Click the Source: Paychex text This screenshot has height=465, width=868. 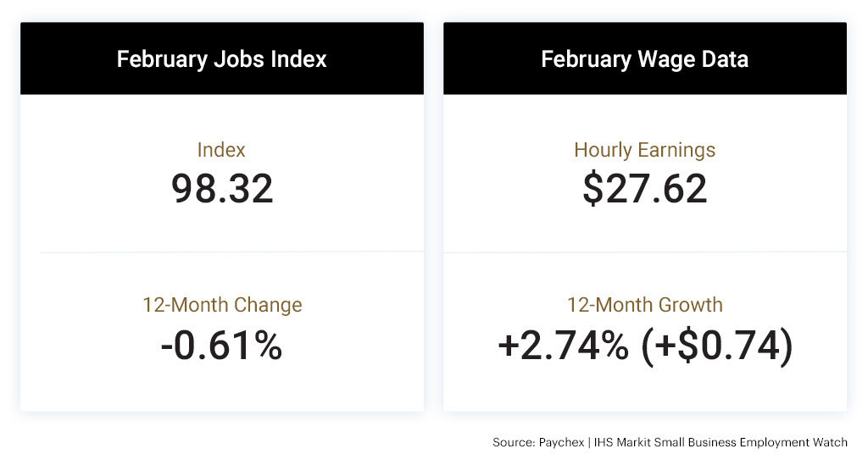pos(538,442)
